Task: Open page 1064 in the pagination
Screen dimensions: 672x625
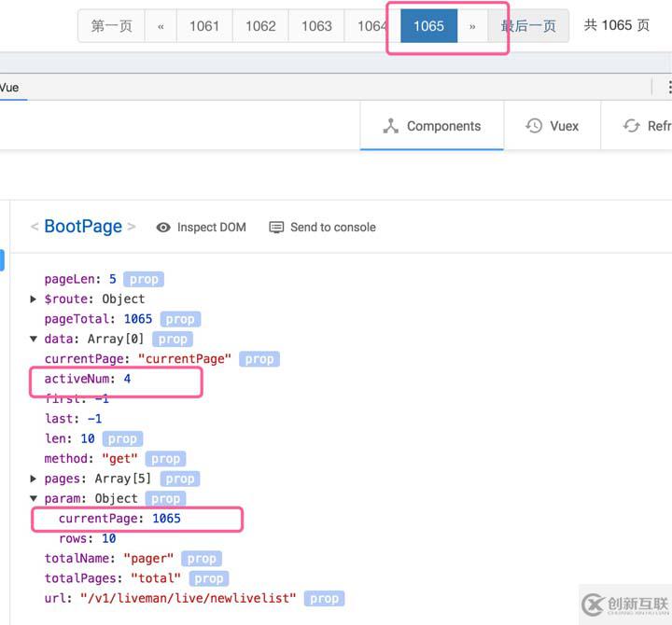Action: [x=372, y=26]
